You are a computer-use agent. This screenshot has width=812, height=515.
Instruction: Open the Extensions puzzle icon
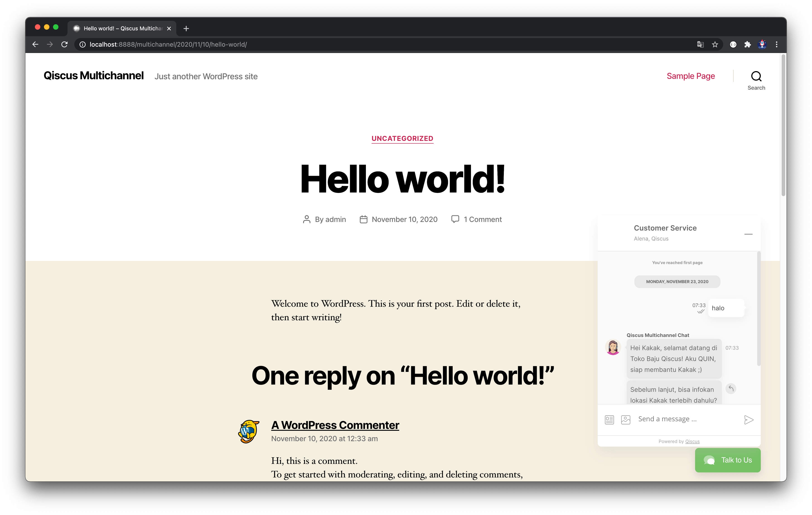(x=748, y=44)
